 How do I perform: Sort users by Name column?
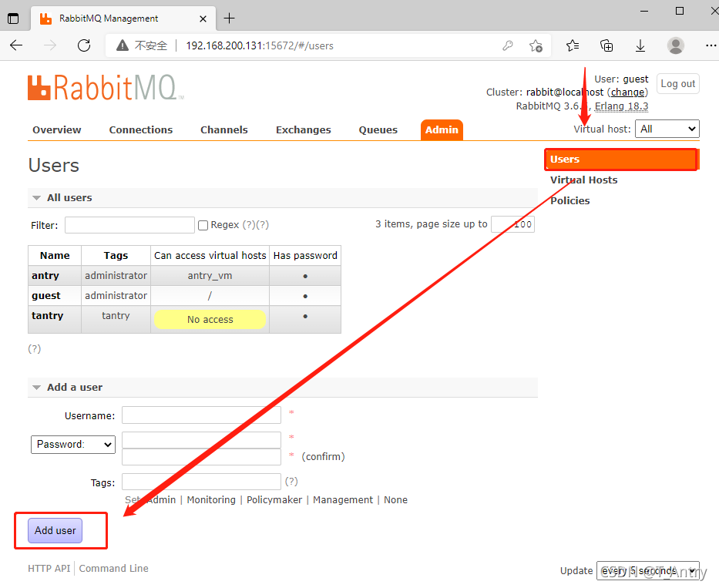tap(55, 256)
